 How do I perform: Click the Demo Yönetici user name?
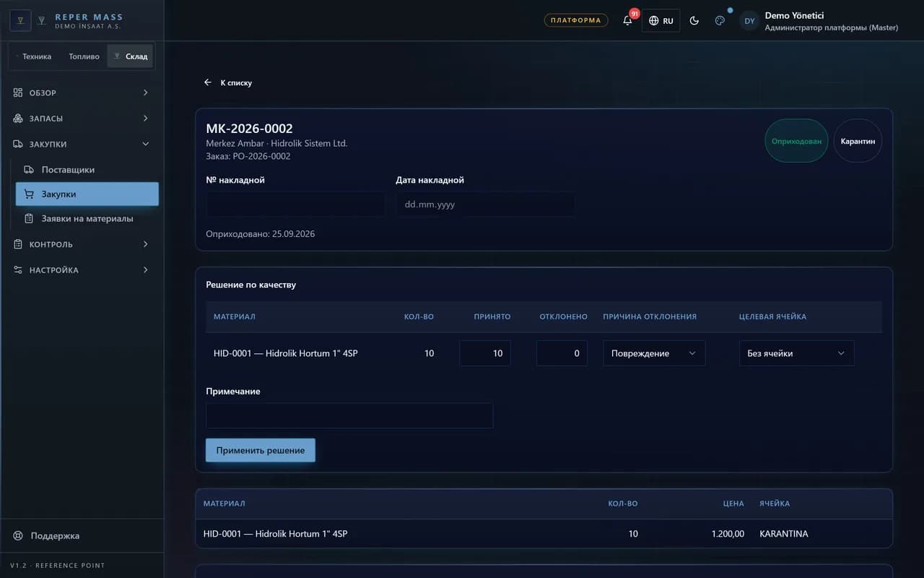pos(794,15)
